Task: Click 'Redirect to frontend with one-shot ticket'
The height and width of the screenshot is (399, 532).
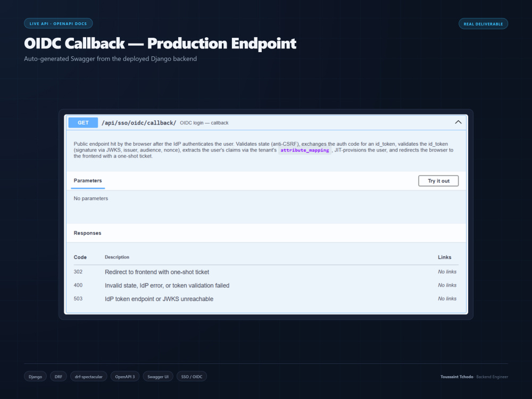Action: click(x=157, y=272)
